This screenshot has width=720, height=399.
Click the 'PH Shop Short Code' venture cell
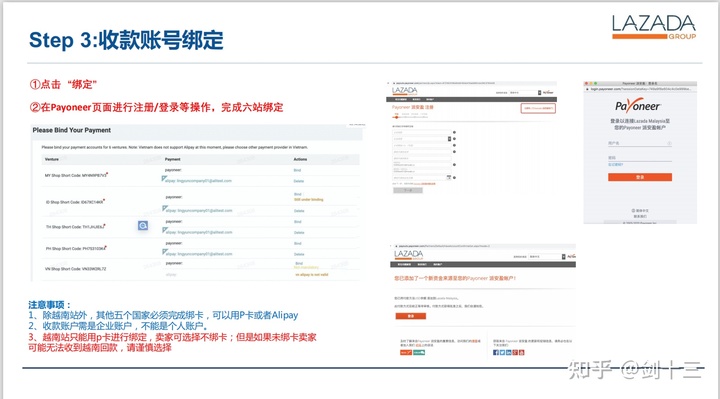[76, 248]
